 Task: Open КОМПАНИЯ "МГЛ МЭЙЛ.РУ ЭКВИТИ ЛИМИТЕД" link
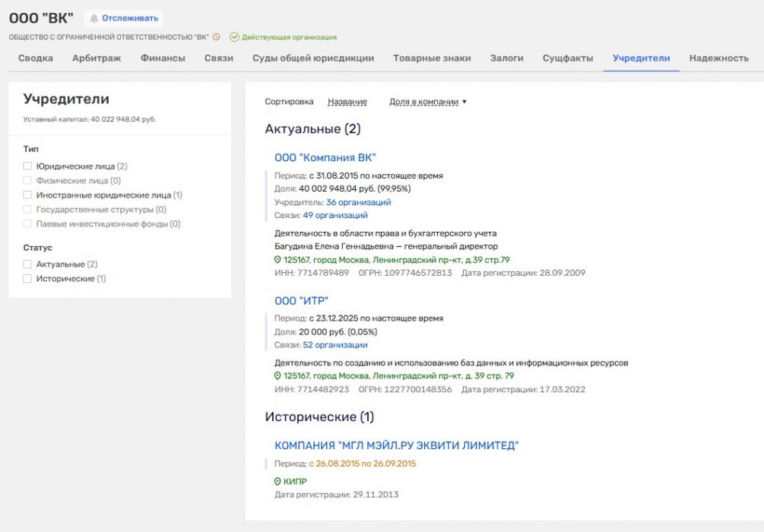coord(396,445)
